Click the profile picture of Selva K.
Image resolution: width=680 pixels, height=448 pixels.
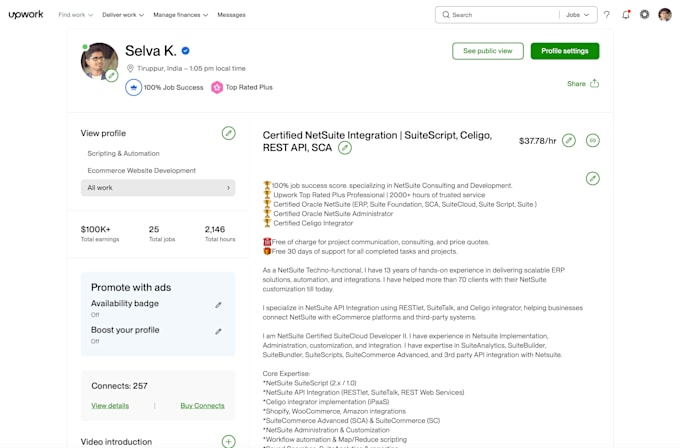[99, 61]
